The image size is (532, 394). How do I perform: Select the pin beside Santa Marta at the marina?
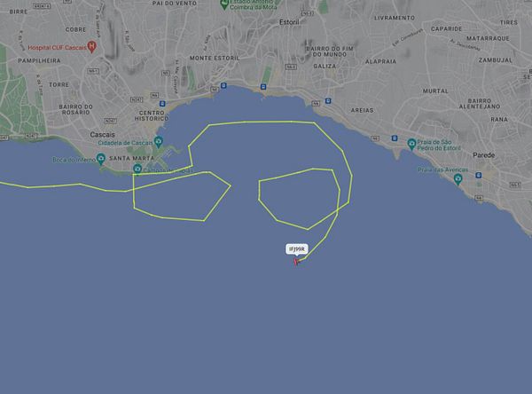point(137,169)
